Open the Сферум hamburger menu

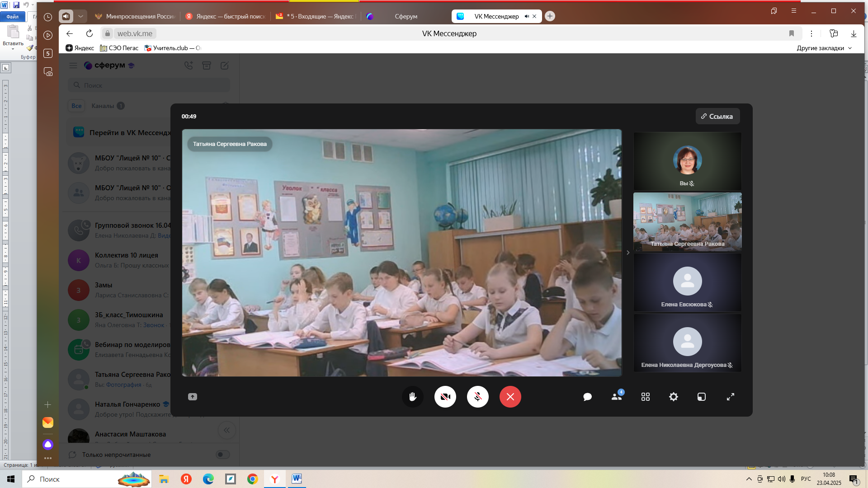[x=73, y=66]
